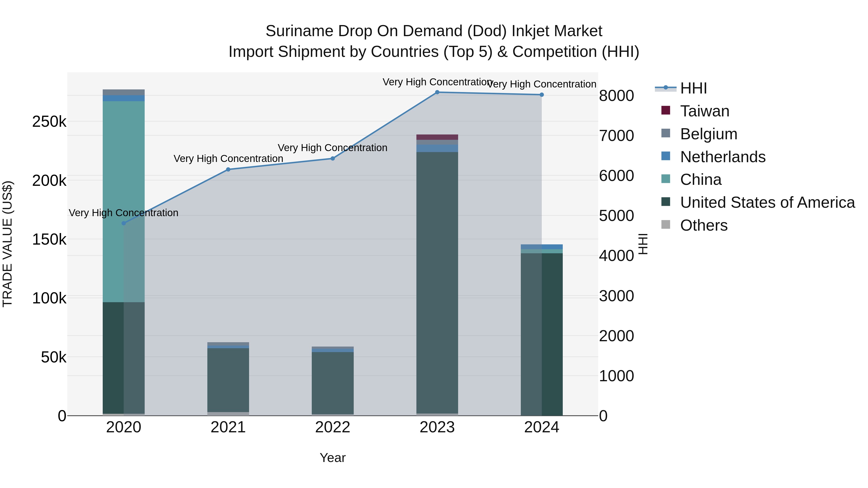This screenshot has height=488, width=868.
Task: Select the HHI data point for 2022
Action: click(332, 159)
